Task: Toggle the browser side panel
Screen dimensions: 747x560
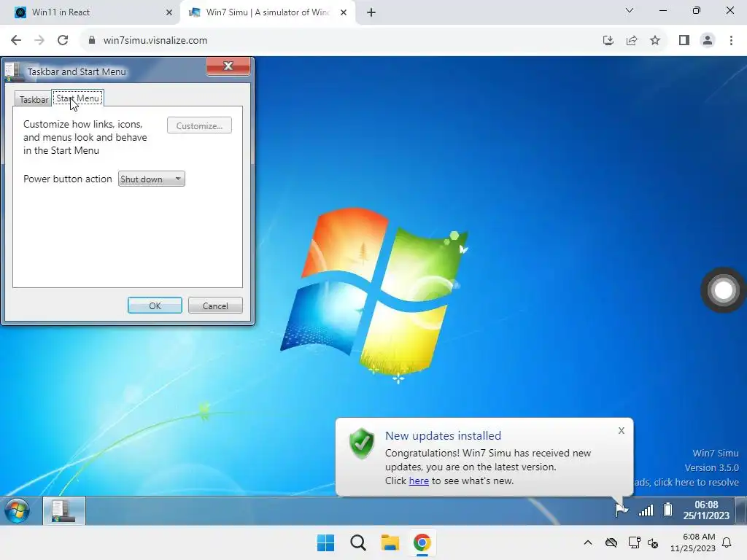Action: coord(684,41)
